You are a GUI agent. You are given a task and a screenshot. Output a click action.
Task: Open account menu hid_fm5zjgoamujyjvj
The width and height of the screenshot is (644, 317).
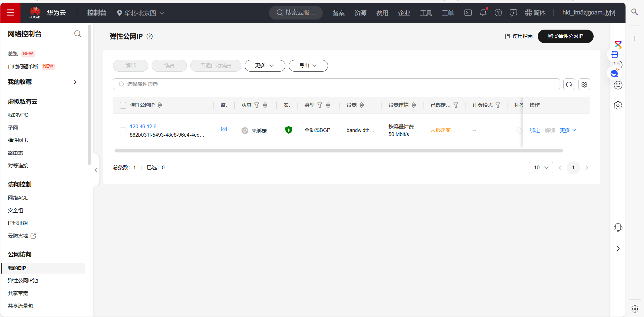click(x=589, y=13)
